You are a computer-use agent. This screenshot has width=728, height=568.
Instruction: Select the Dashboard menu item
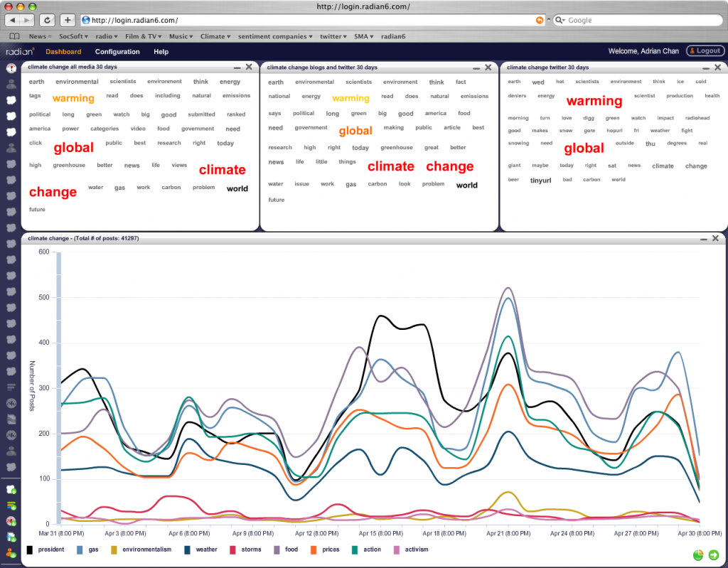(63, 51)
